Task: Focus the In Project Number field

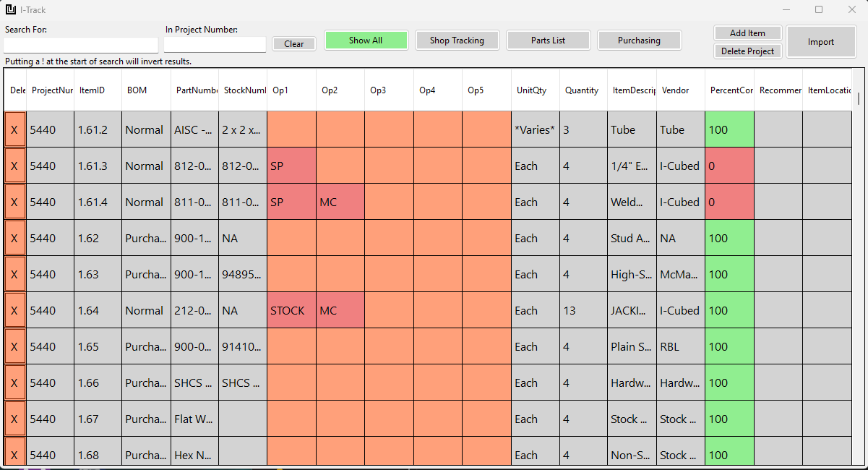Action: coord(215,44)
